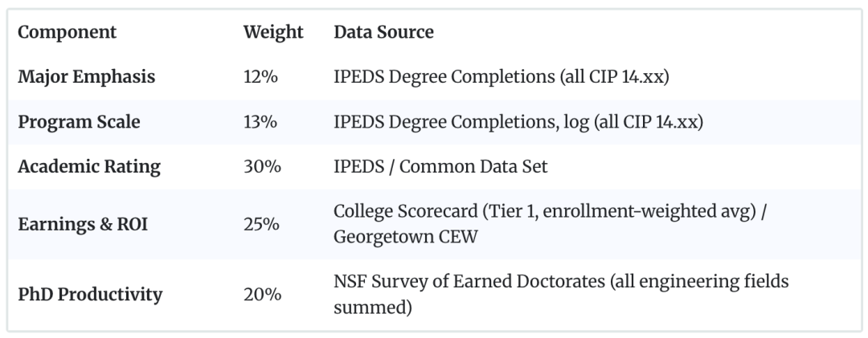Click IPEDS Degree Completions (all CIP 14.xx) text
868x338 pixels.
(502, 77)
